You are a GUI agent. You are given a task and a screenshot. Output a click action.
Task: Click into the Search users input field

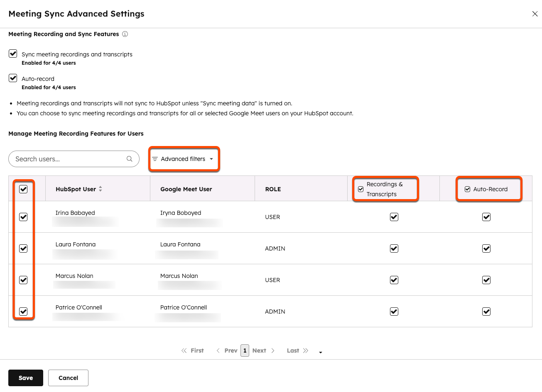click(69, 159)
